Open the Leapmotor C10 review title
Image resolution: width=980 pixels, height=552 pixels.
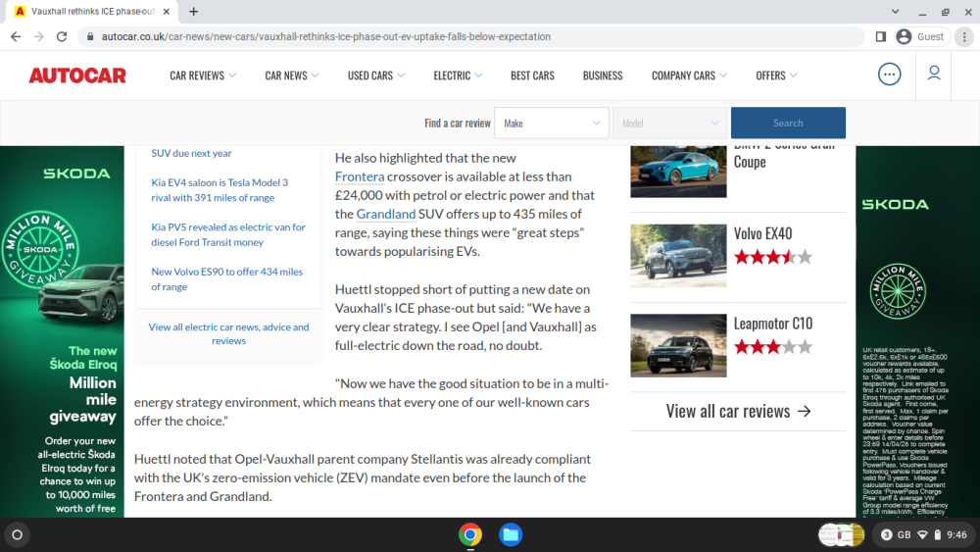point(773,324)
